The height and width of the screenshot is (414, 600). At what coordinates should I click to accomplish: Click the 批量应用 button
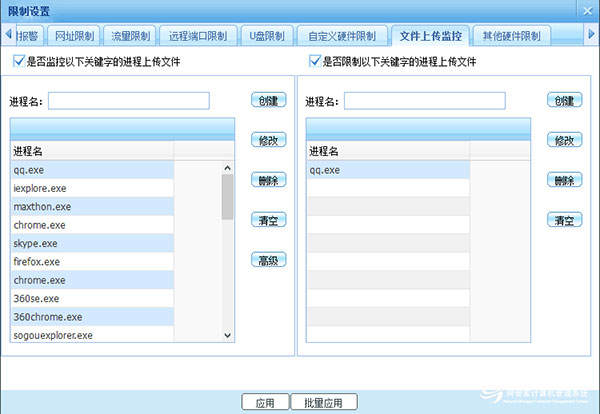point(324,403)
